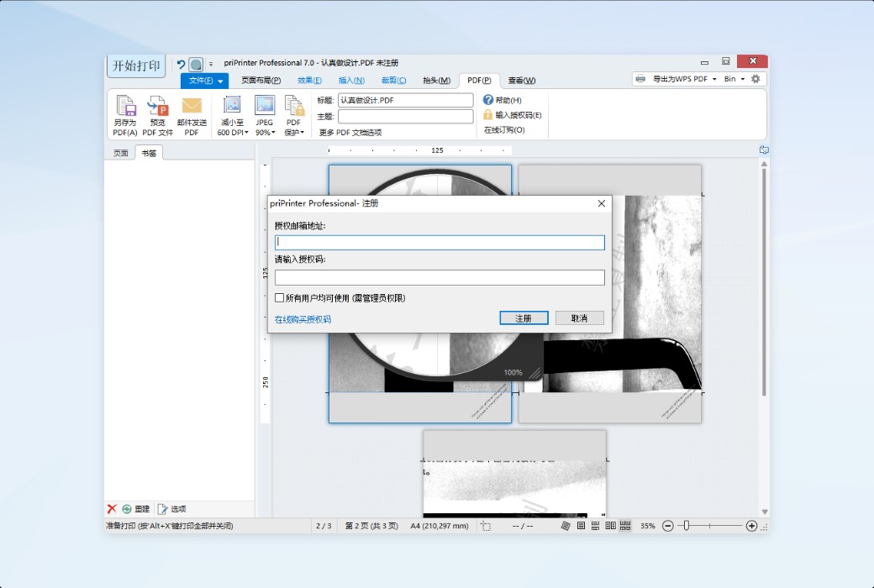Click the undo arrow in the quick toolbar
This screenshot has width=874, height=588.
point(180,65)
